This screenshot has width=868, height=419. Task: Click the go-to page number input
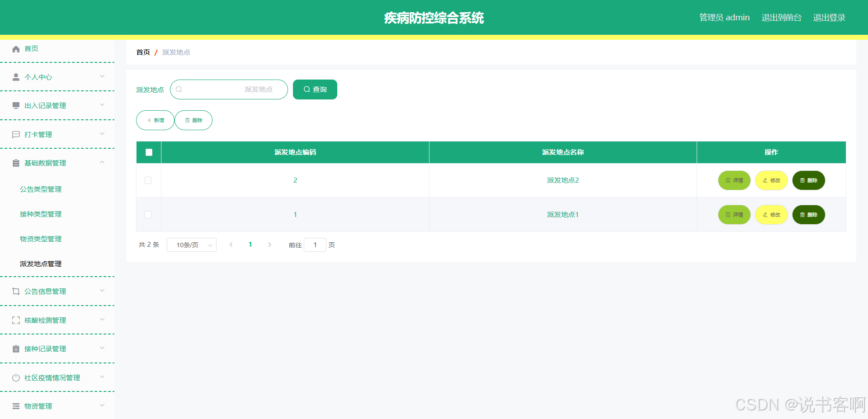click(x=315, y=245)
